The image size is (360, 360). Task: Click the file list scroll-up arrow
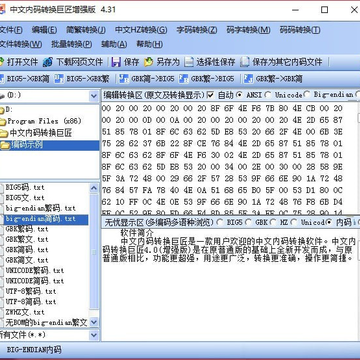click(x=94, y=188)
